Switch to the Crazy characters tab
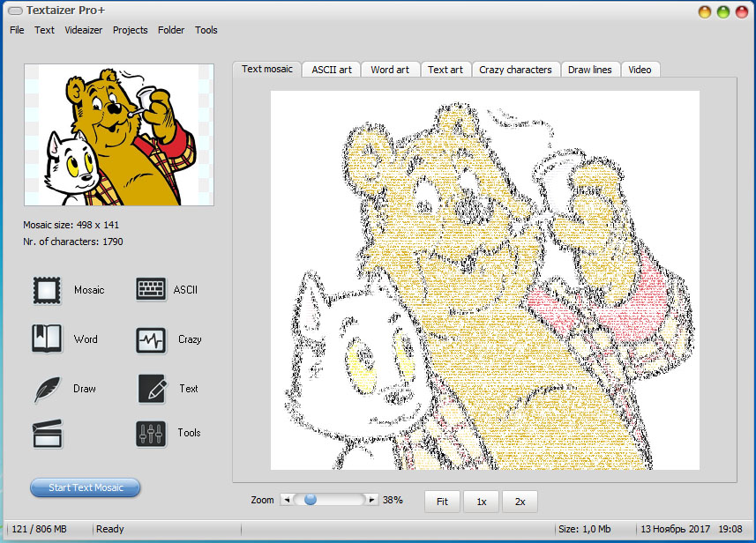The image size is (756, 543). (x=515, y=70)
